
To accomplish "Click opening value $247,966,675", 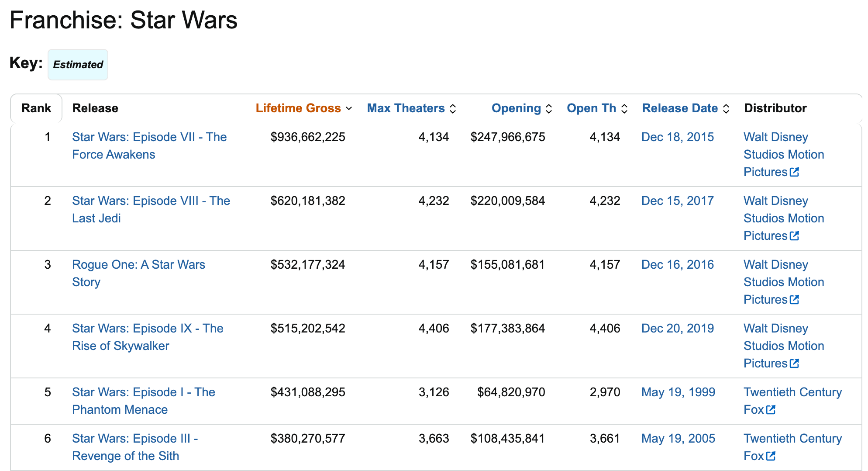I will pyautogui.click(x=508, y=137).
